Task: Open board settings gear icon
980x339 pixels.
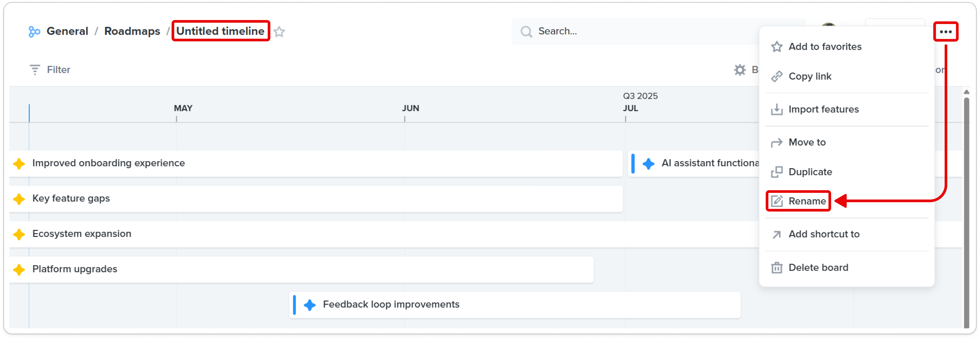Action: pyautogui.click(x=740, y=70)
